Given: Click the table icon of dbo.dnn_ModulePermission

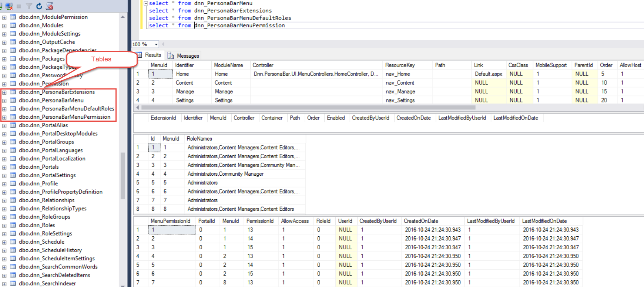Looking at the screenshot, I should pos(13,17).
